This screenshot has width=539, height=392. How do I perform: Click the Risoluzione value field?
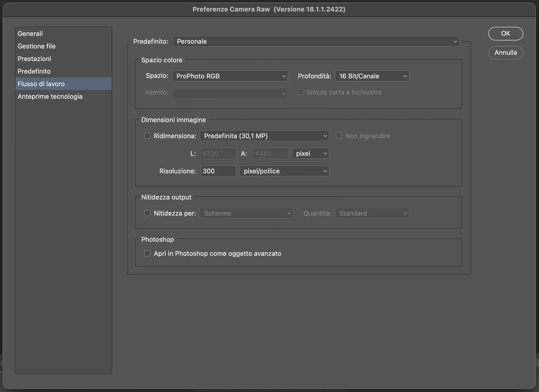pyautogui.click(x=218, y=171)
